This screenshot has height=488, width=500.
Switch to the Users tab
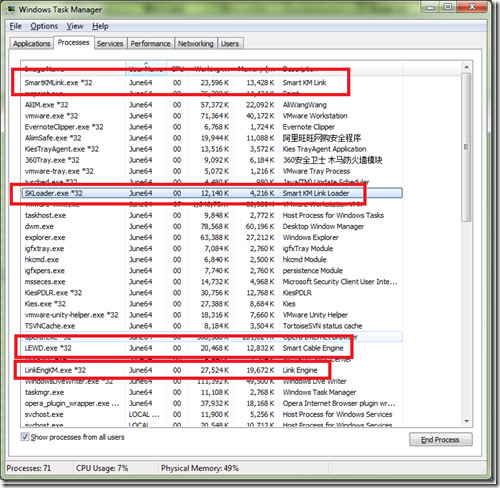(230, 44)
